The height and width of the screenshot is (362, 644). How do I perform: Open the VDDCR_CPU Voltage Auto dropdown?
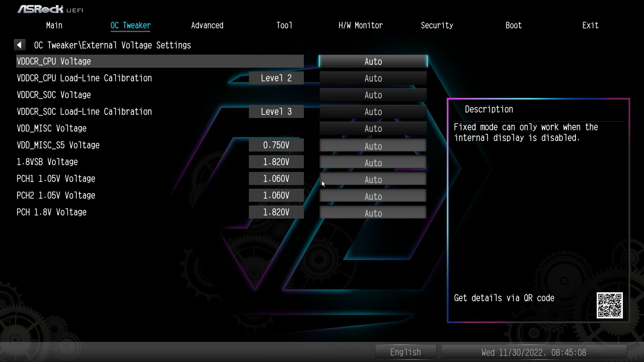tap(373, 61)
